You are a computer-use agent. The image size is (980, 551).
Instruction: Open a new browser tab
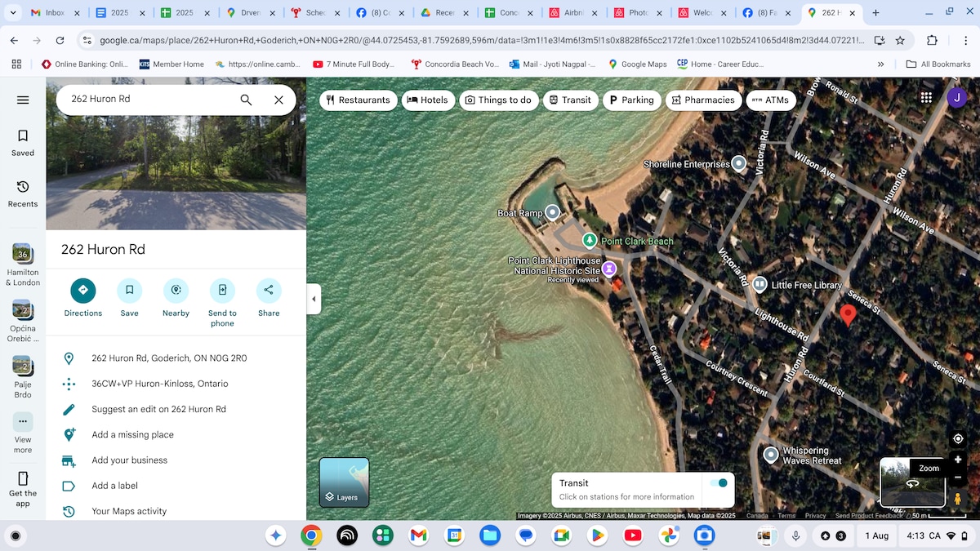875,13
